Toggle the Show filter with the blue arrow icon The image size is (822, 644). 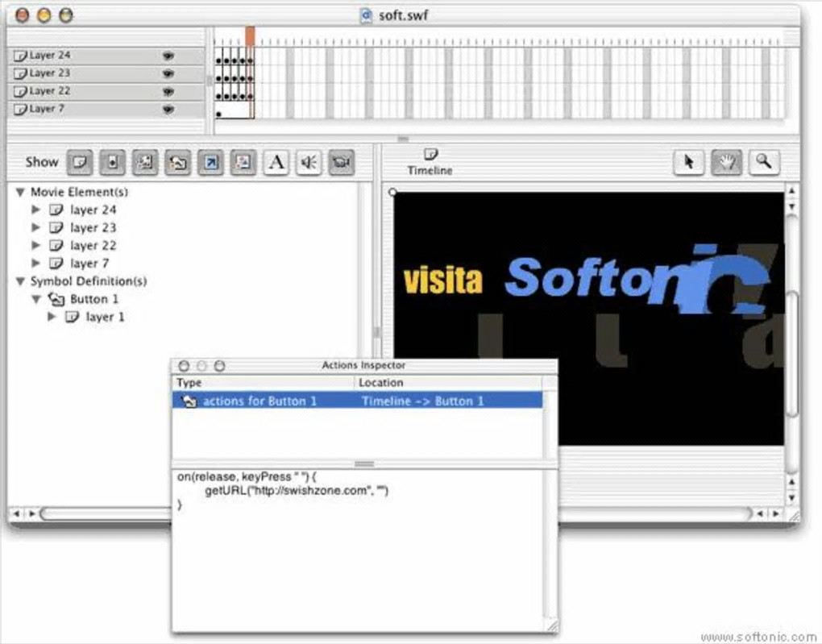coord(211,163)
